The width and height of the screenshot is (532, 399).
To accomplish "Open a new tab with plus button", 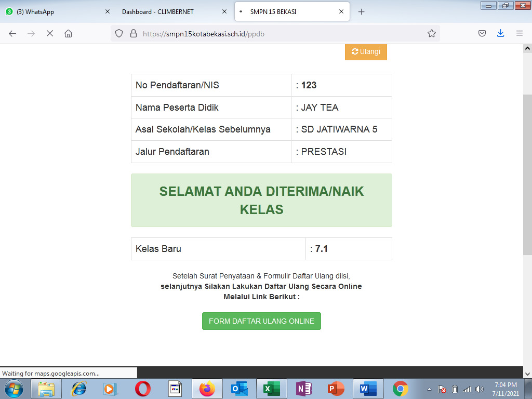I will point(362,11).
